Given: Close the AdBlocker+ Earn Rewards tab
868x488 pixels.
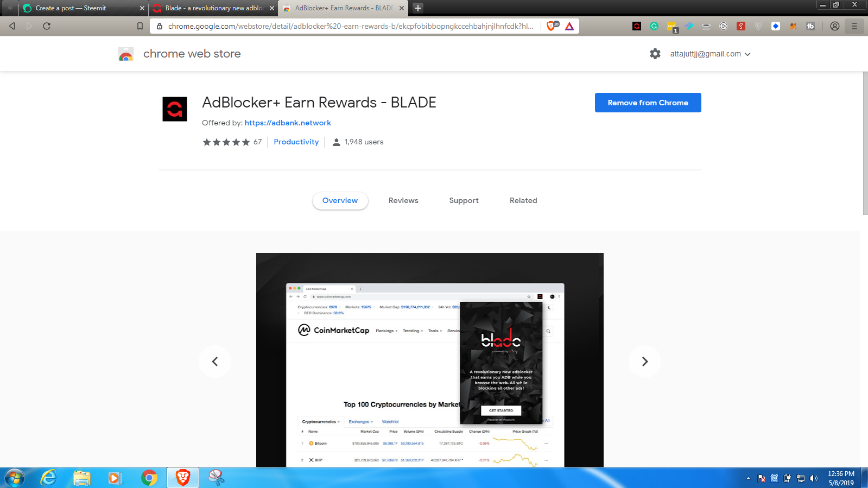Looking at the screenshot, I should (x=402, y=8).
